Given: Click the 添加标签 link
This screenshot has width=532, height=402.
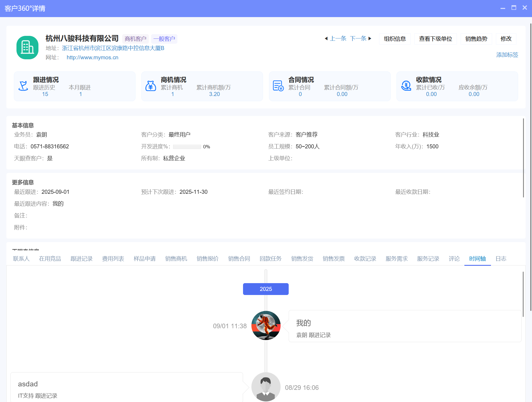Looking at the screenshot, I should 507,55.
